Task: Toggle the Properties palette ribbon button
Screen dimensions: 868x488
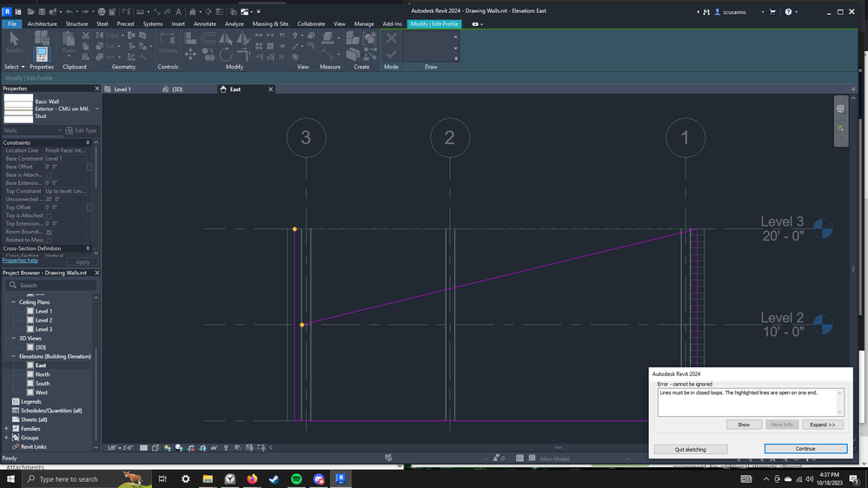Action: (x=42, y=54)
